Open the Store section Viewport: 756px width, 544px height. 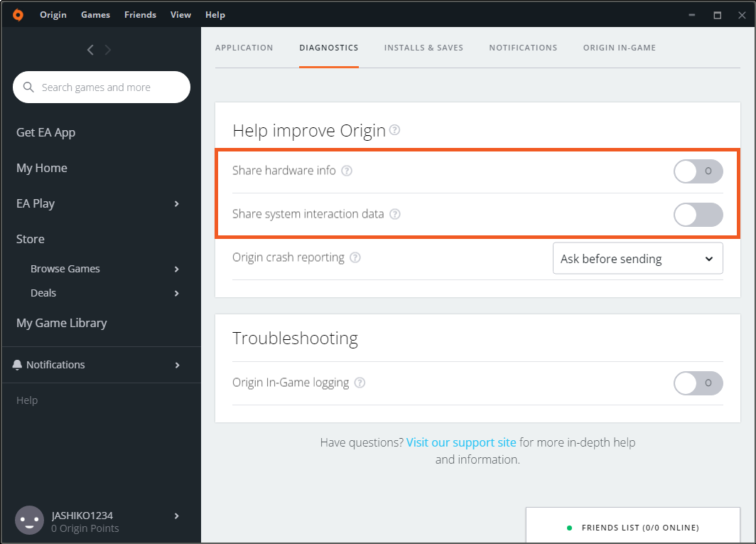click(31, 239)
